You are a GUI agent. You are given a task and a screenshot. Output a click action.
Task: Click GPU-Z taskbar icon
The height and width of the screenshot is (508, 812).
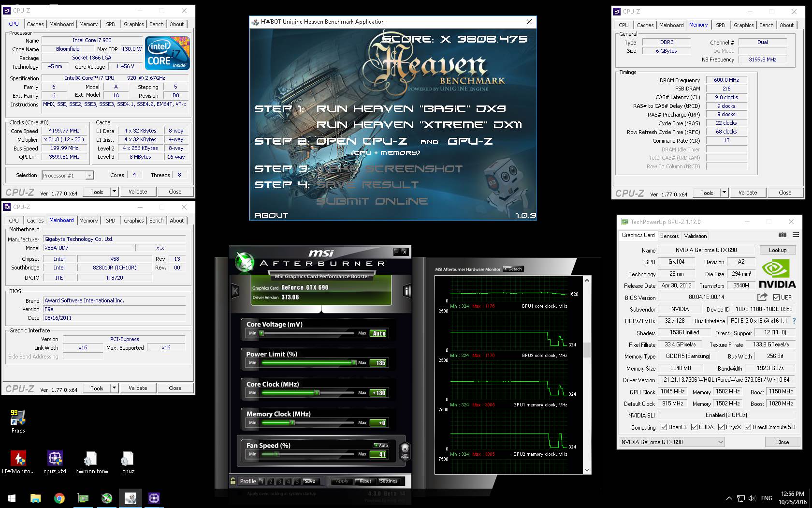coord(83,498)
